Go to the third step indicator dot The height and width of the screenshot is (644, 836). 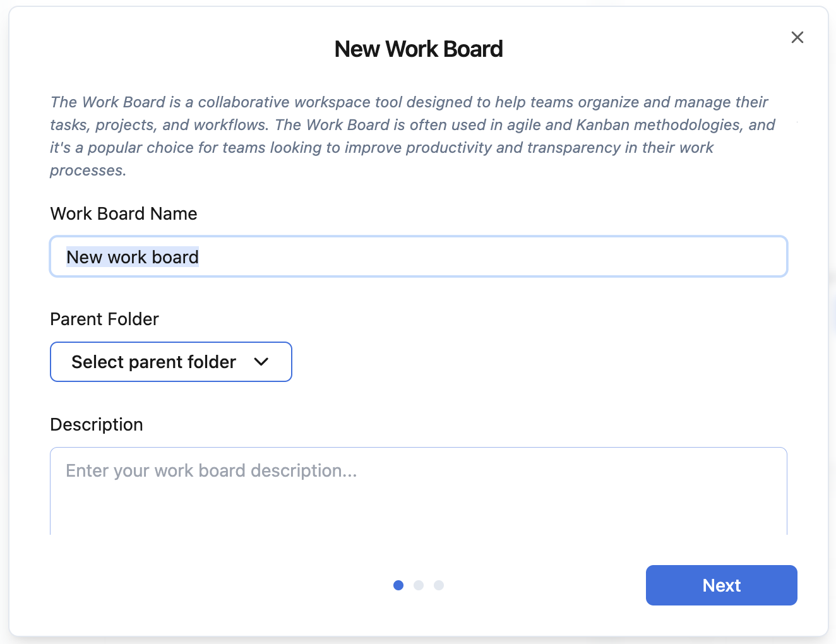(439, 585)
